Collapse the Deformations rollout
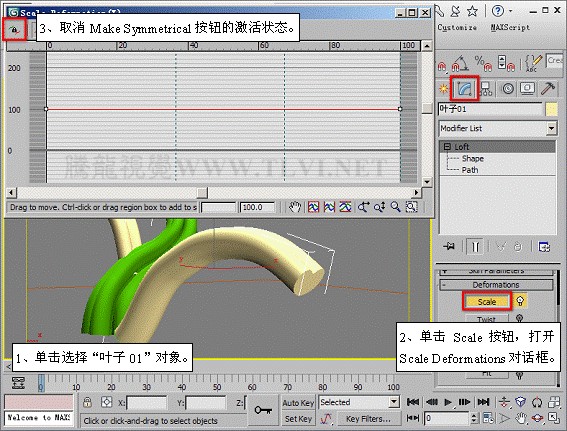567x431 pixels. [x=496, y=285]
